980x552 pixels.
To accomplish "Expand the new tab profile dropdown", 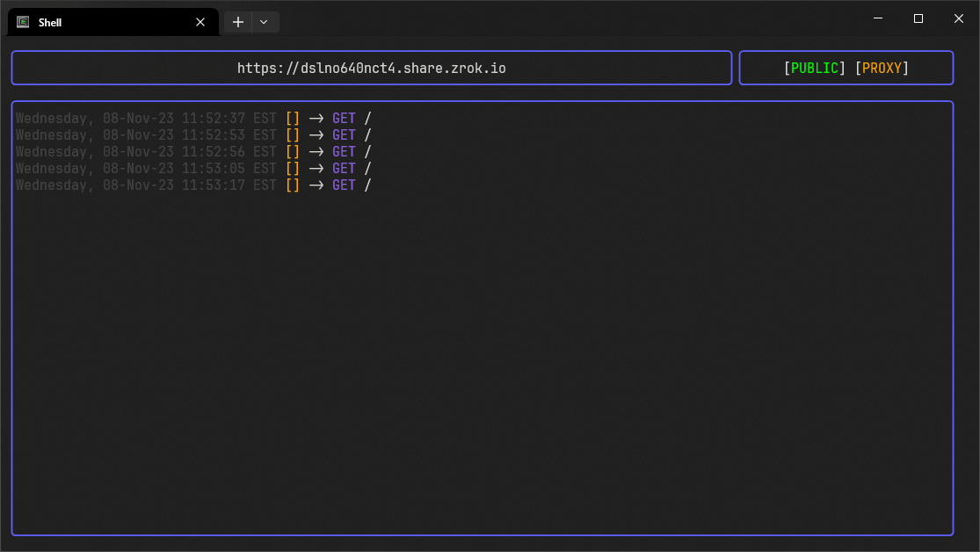I will pyautogui.click(x=265, y=22).
